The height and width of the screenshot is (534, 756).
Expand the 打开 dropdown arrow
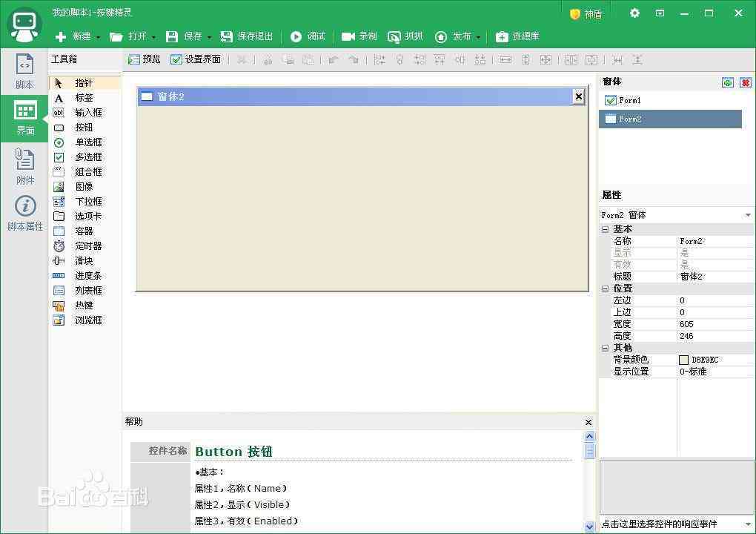[154, 37]
